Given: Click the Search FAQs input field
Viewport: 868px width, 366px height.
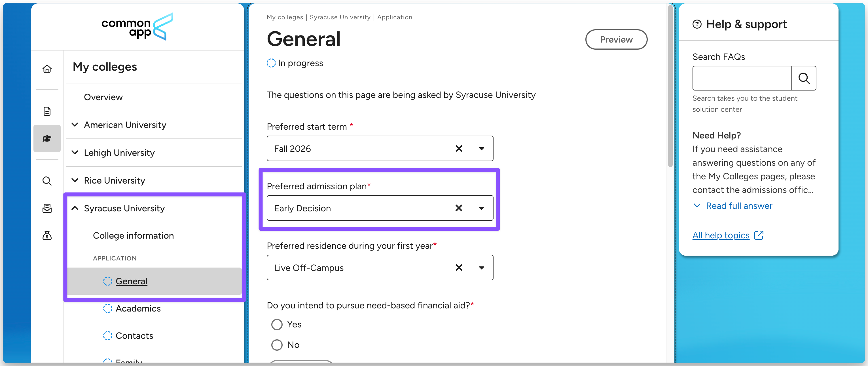Looking at the screenshot, I should pos(742,78).
